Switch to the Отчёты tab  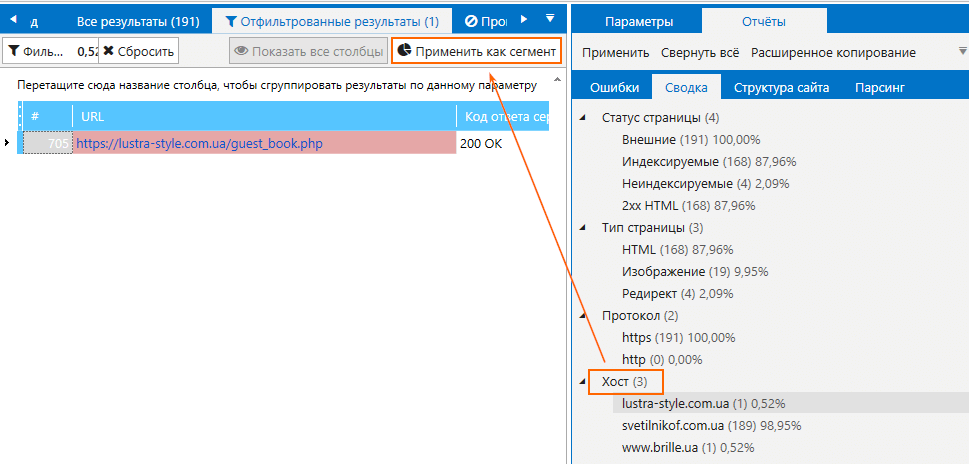[764, 22]
